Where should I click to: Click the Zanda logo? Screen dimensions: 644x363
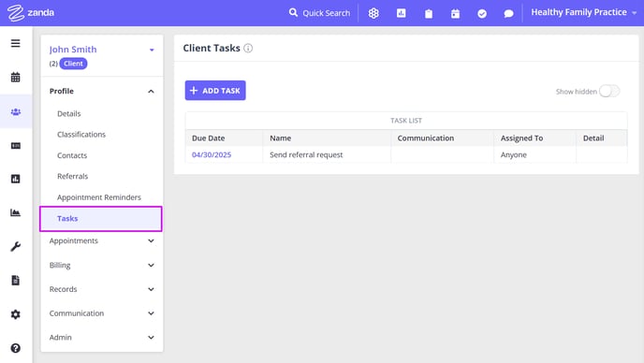[31, 13]
